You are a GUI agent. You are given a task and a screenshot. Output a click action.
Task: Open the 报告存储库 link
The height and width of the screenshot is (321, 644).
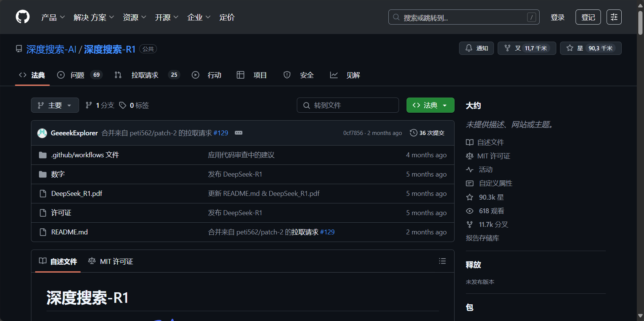coord(483,238)
